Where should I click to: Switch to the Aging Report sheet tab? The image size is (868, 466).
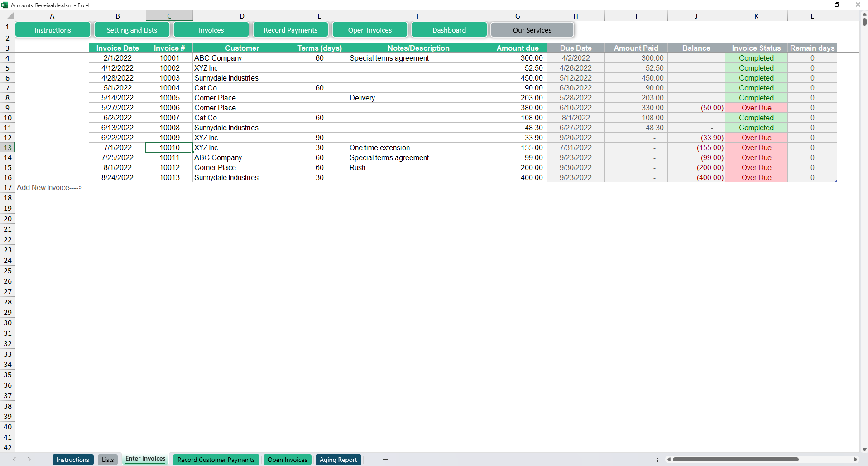[338, 460]
